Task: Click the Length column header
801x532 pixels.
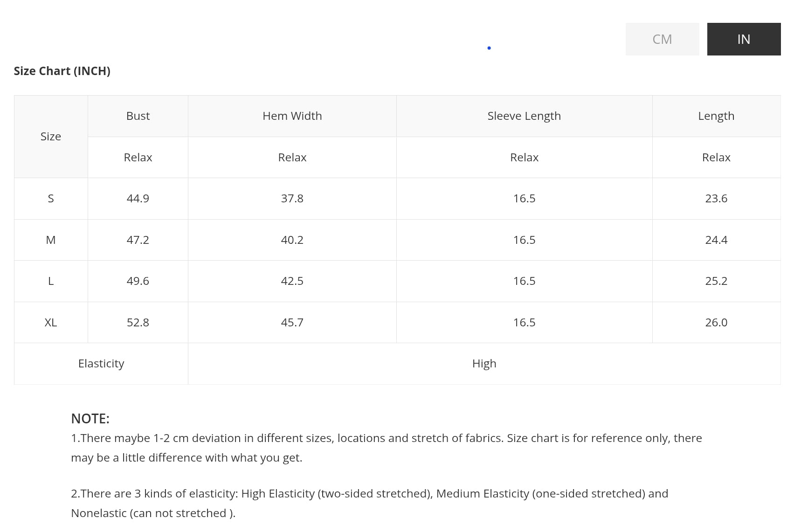Action: (716, 116)
